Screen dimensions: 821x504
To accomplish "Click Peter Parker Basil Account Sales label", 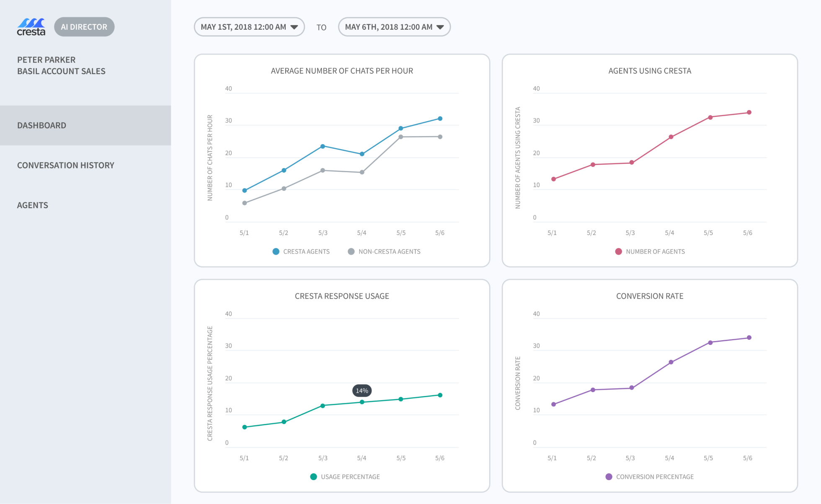I will coord(61,65).
